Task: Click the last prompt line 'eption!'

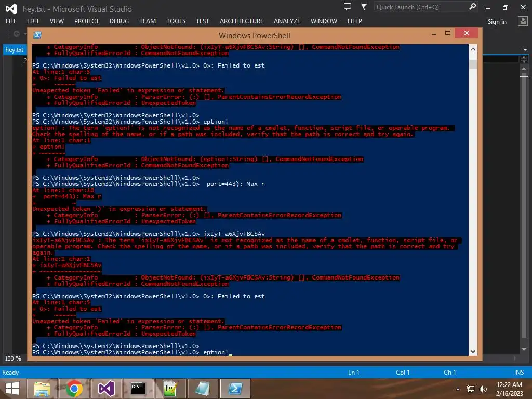Action: coord(216,352)
